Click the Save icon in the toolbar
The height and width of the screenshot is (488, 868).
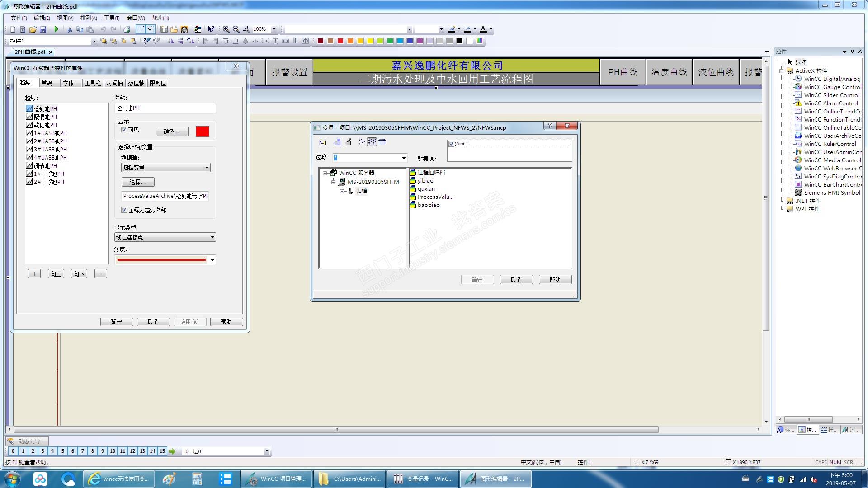pos(43,29)
